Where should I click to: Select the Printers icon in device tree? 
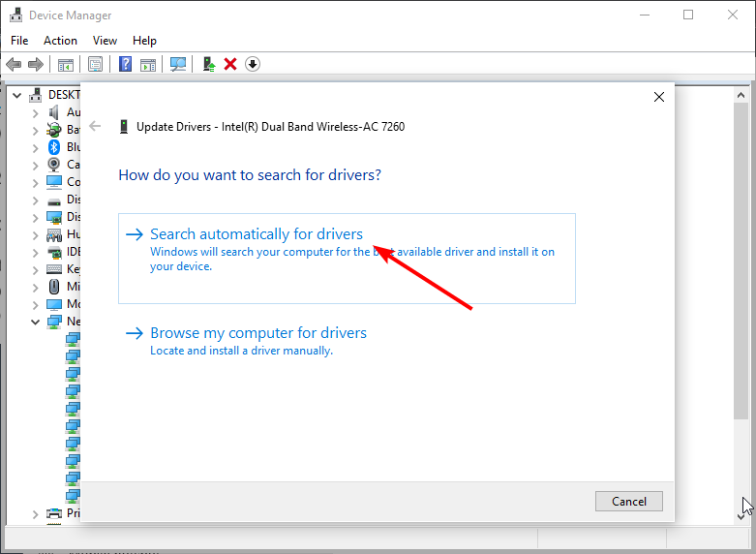pos(54,513)
